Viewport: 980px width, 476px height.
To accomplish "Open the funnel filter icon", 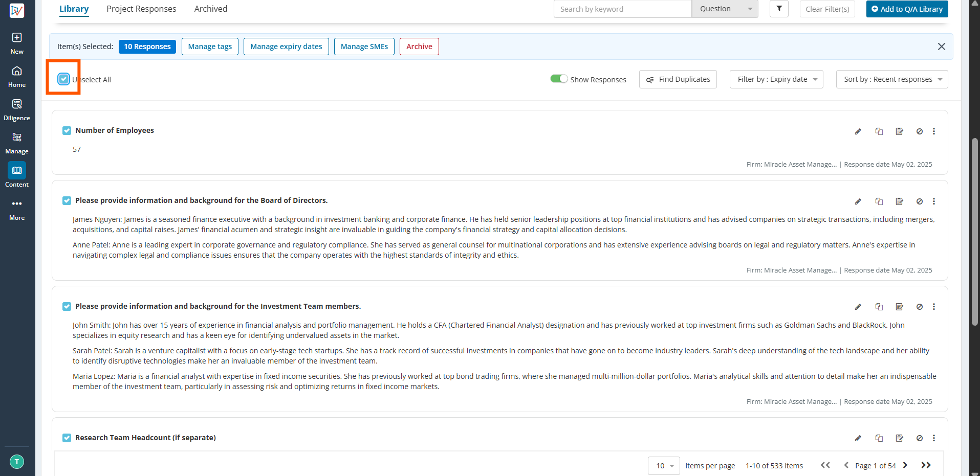I will 779,9.
